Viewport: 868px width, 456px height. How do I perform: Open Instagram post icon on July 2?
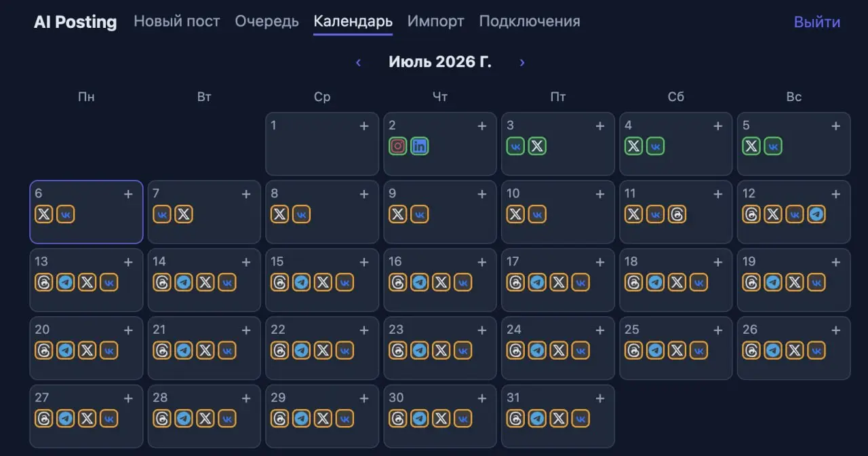(398, 146)
